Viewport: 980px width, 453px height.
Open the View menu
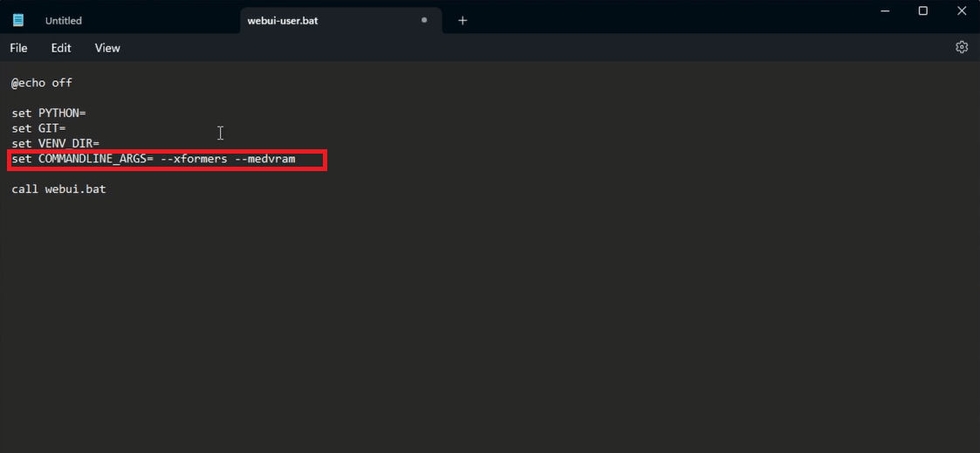106,48
